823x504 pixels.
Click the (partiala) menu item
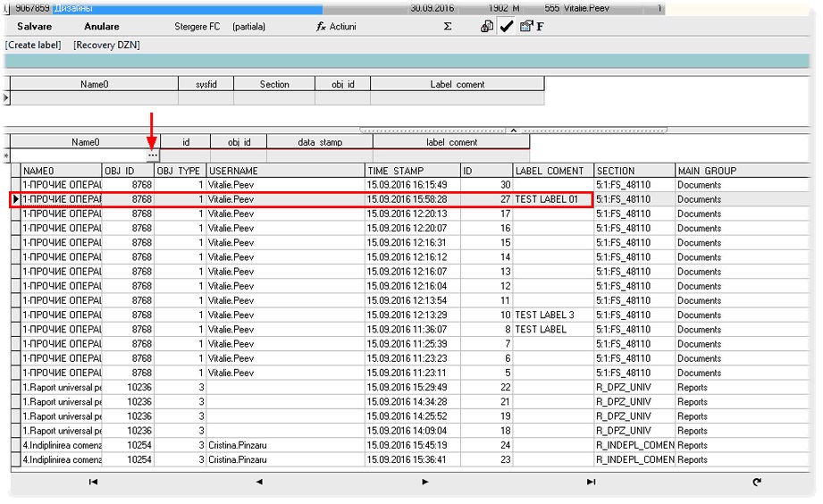point(248,26)
